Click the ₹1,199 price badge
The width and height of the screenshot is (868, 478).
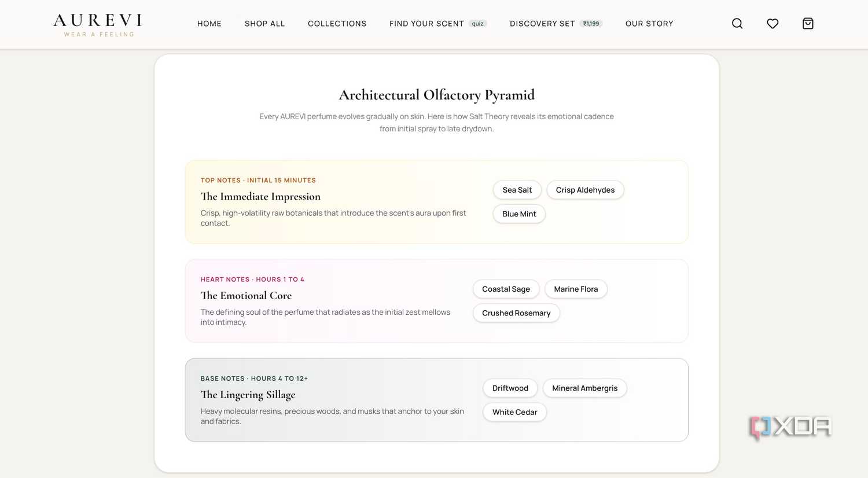pos(591,24)
